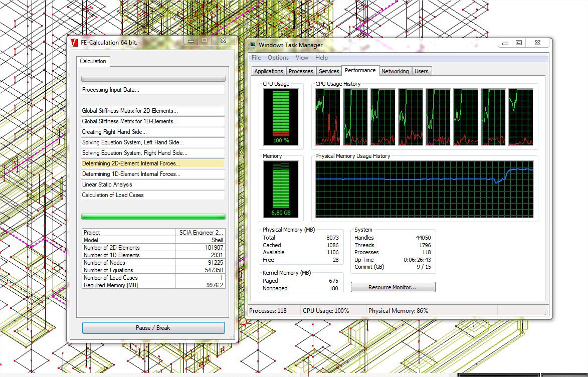
Task: Minimize the FE-Calculation window
Action: (x=191, y=41)
